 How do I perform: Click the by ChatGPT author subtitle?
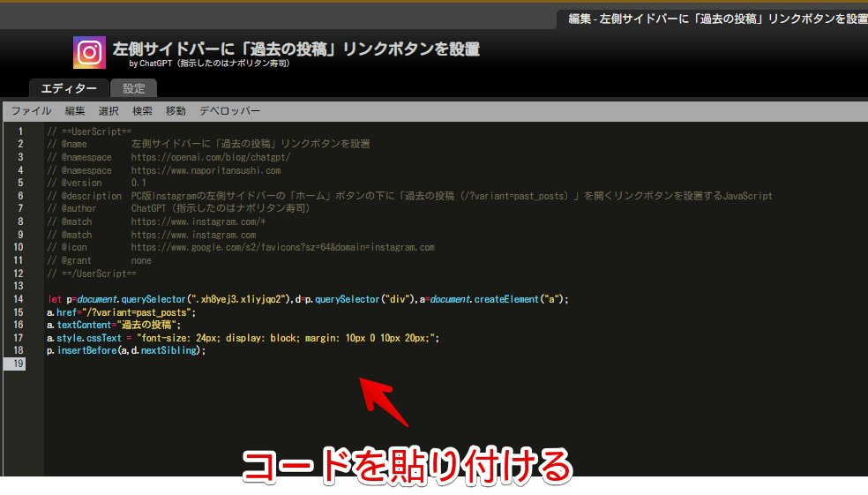coord(209,64)
